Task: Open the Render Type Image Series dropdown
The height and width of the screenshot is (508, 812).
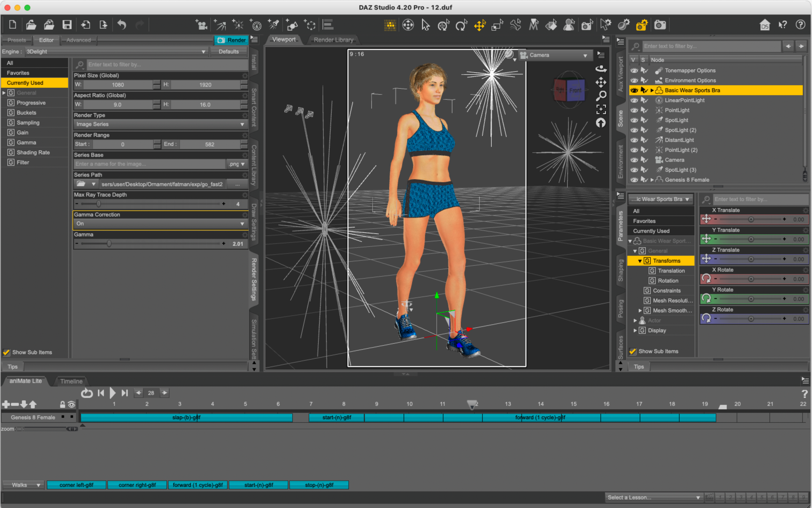Action: click(160, 124)
